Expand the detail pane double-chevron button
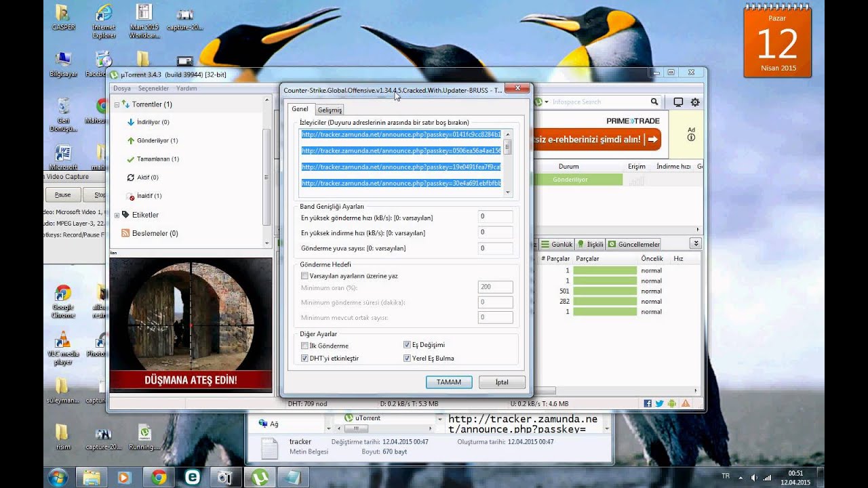 click(695, 243)
